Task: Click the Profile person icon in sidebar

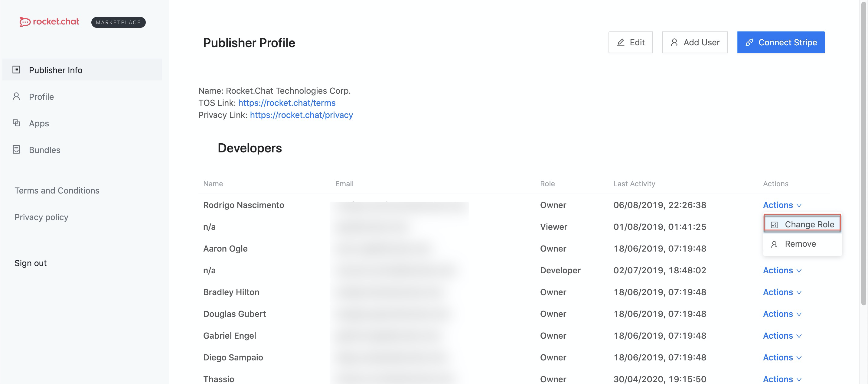Action: pos(16,96)
